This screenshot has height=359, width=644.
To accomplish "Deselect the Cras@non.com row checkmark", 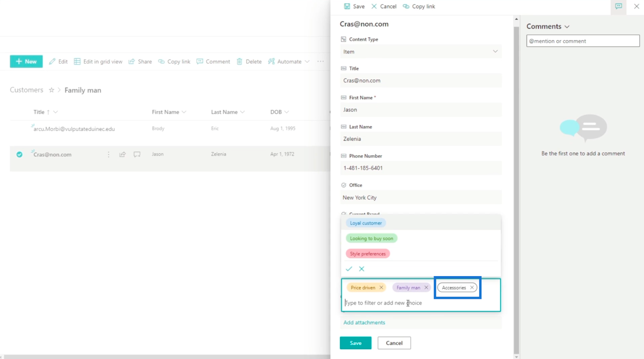I will [x=19, y=154].
